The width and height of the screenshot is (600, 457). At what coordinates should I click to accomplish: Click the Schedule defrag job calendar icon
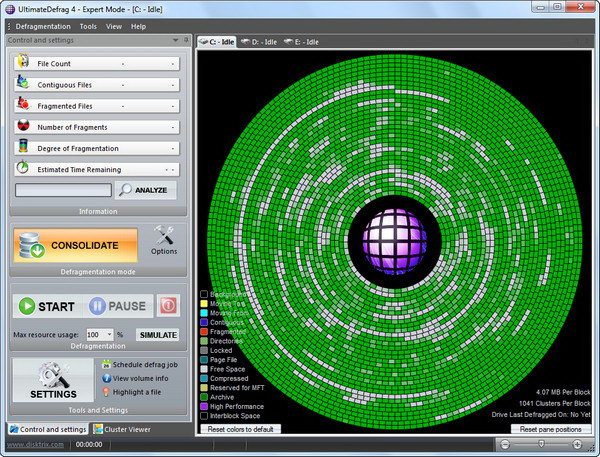click(105, 365)
